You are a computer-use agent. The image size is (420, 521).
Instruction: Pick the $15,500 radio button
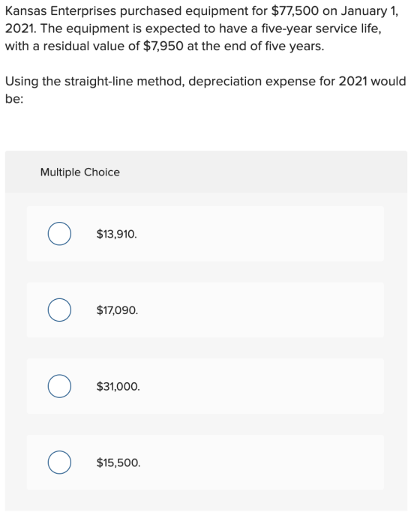pos(59,463)
